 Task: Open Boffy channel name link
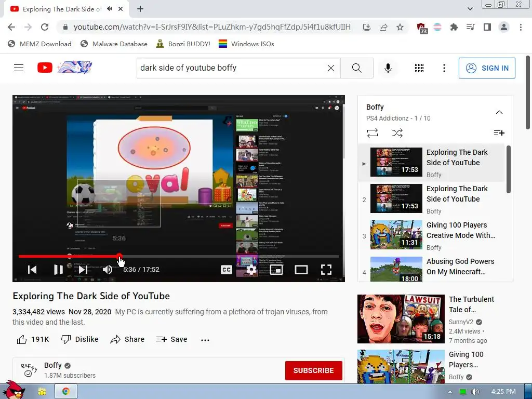[53, 365]
